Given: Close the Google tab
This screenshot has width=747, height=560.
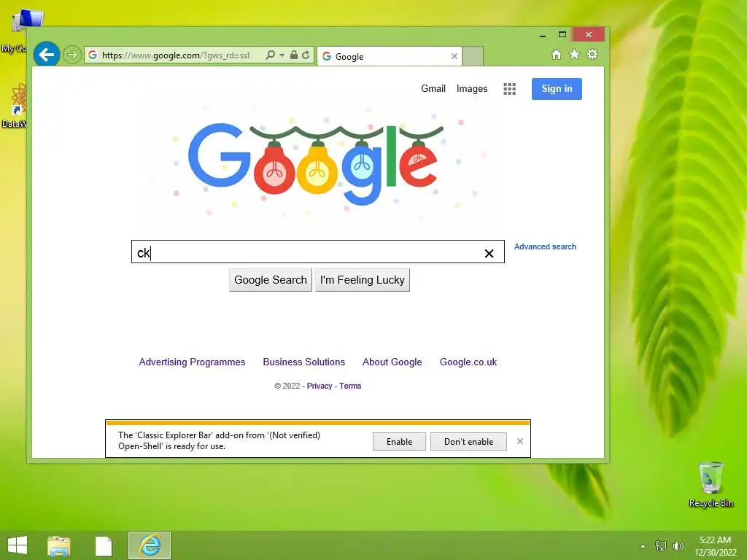Looking at the screenshot, I should click(x=454, y=56).
